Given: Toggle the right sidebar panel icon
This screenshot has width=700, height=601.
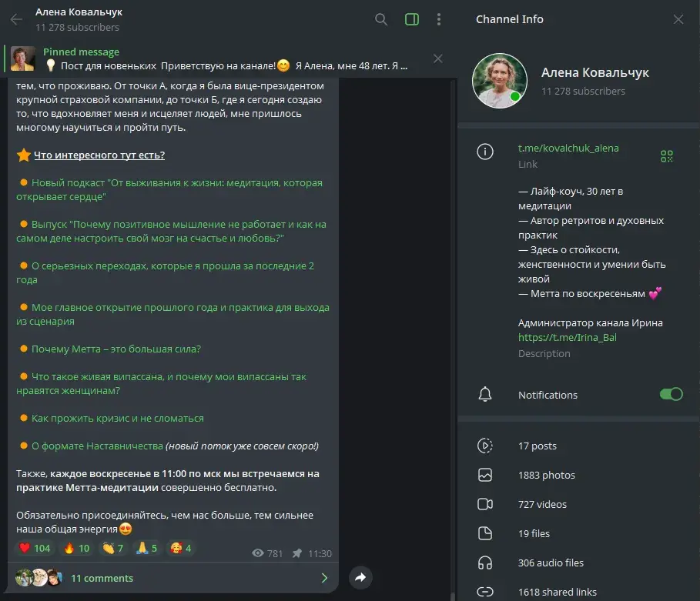Looking at the screenshot, I should 412,19.
